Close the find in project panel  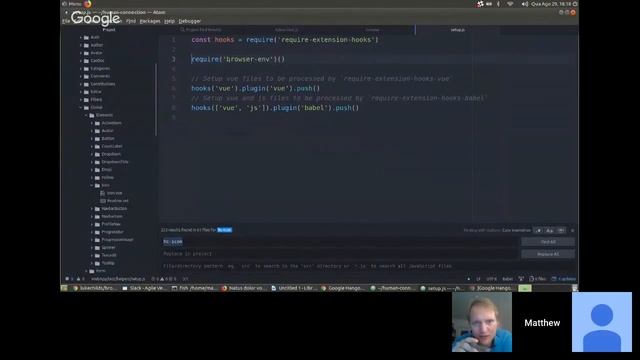tap(572, 231)
